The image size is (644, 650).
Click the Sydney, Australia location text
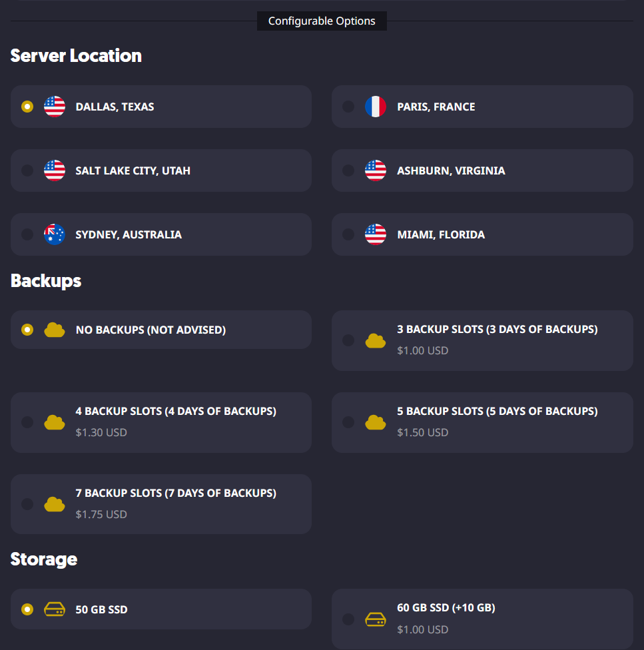coord(129,234)
